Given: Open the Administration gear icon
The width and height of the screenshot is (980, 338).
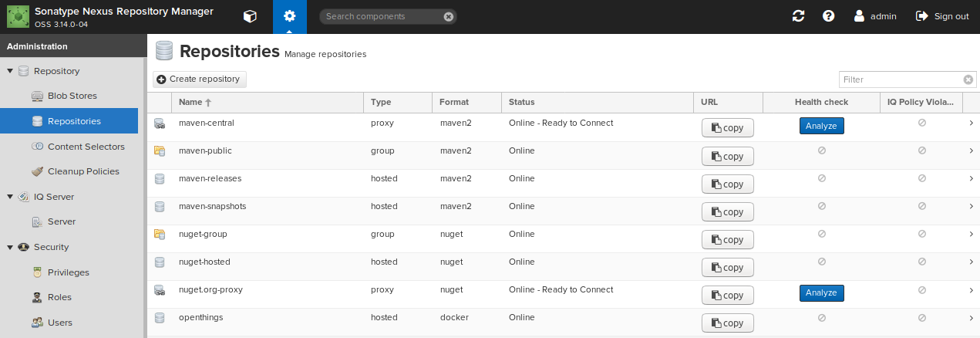Looking at the screenshot, I should coord(289,16).
